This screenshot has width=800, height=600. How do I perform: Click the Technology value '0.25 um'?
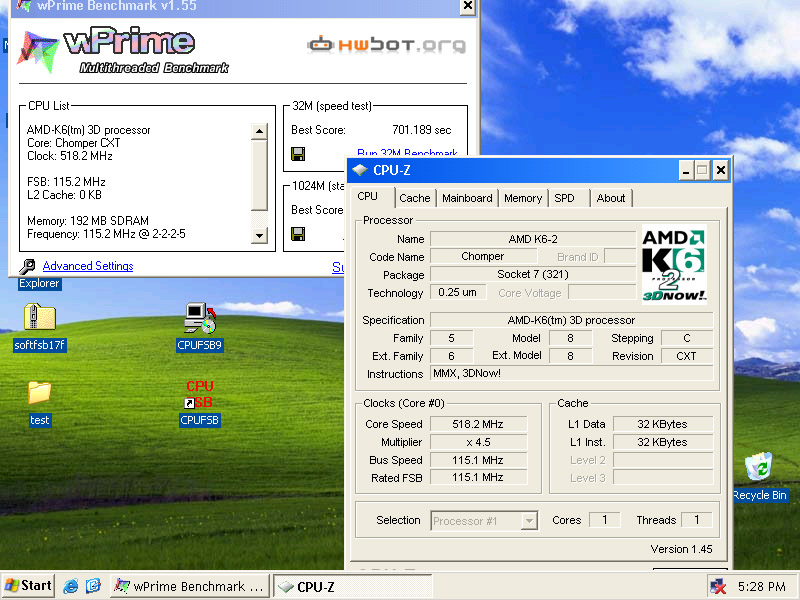pos(457,292)
